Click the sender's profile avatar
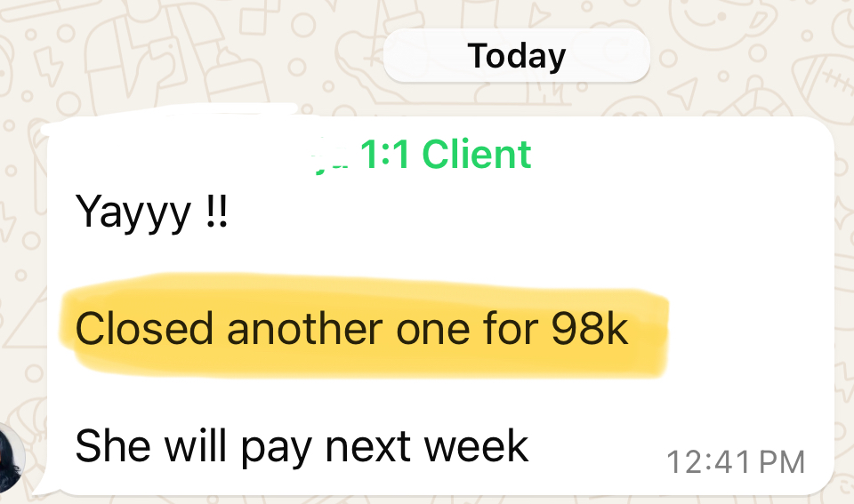 pyautogui.click(x=10, y=456)
